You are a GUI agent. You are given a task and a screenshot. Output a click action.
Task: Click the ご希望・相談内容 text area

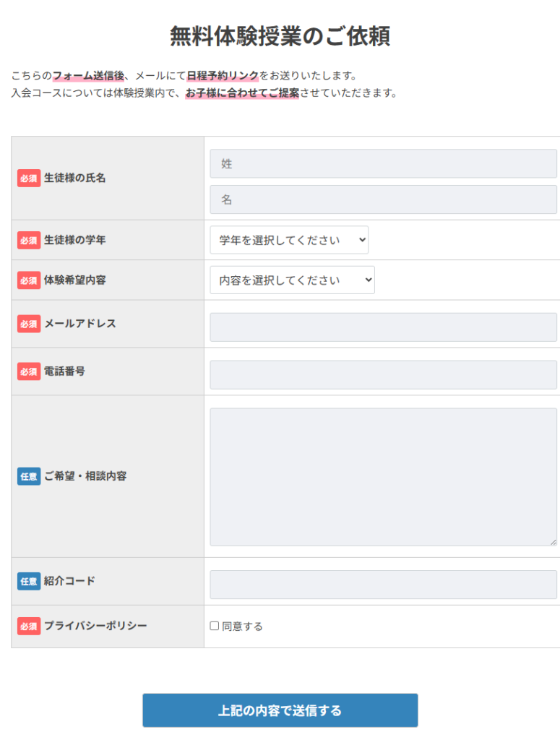pyautogui.click(x=383, y=477)
